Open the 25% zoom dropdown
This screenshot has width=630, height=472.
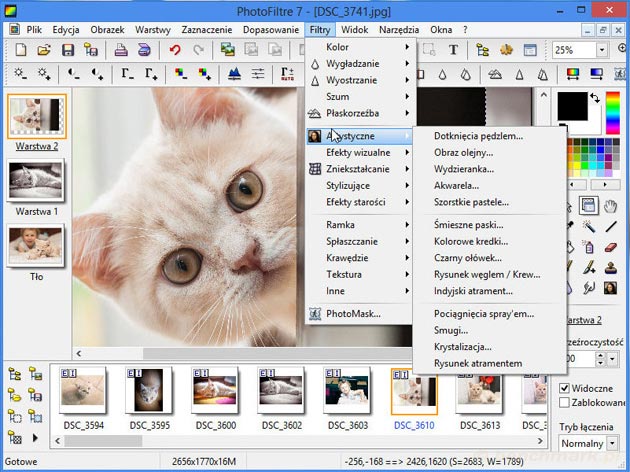click(602, 49)
